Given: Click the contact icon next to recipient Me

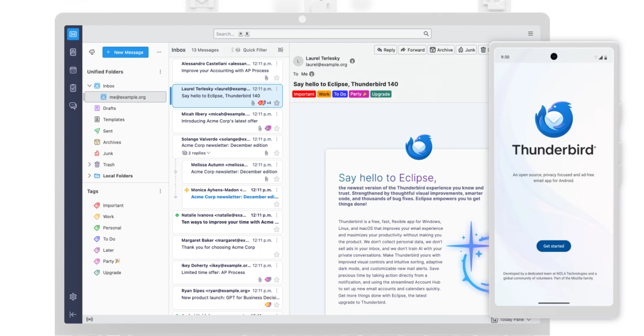Looking at the screenshot, I should pyautogui.click(x=312, y=74).
